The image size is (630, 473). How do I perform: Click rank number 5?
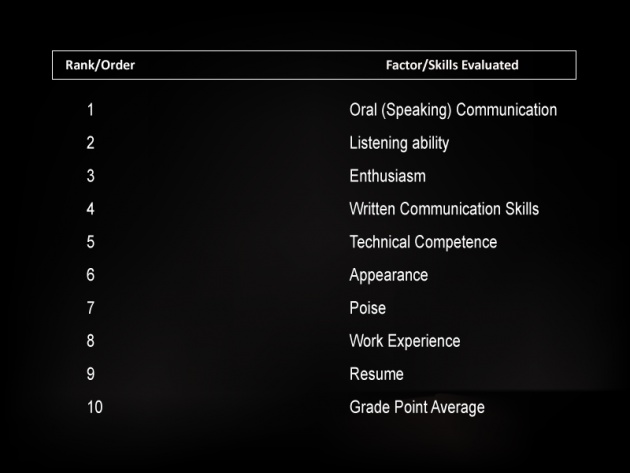(90, 242)
